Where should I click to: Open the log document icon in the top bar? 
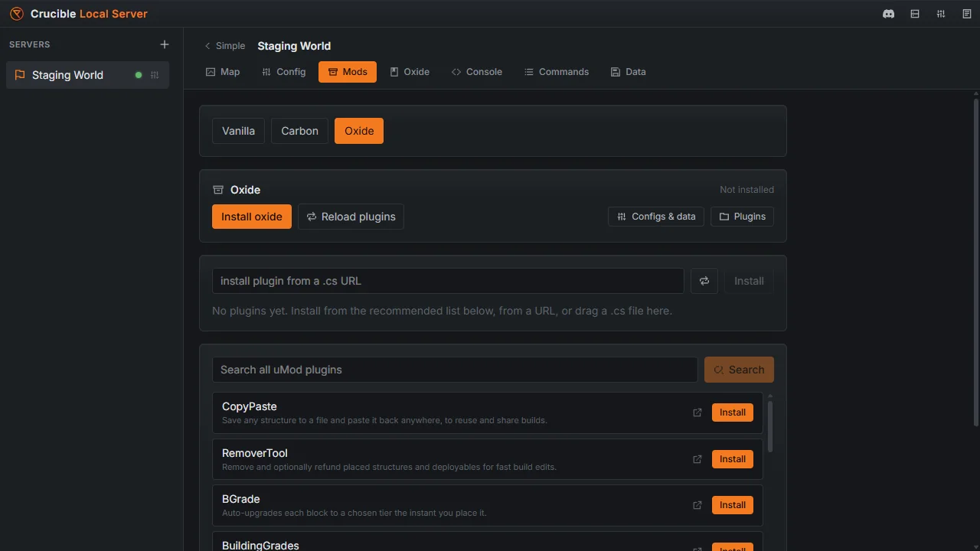(966, 14)
